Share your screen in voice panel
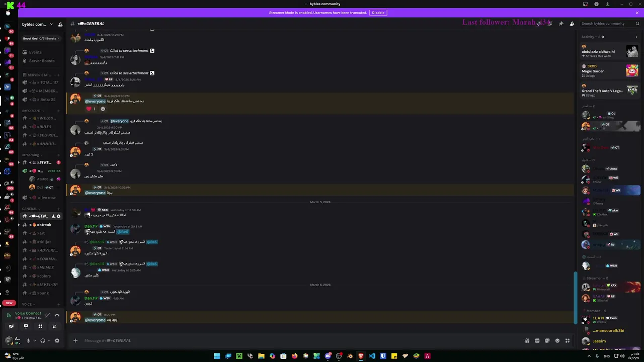This screenshot has height=362, width=644. 26,326
